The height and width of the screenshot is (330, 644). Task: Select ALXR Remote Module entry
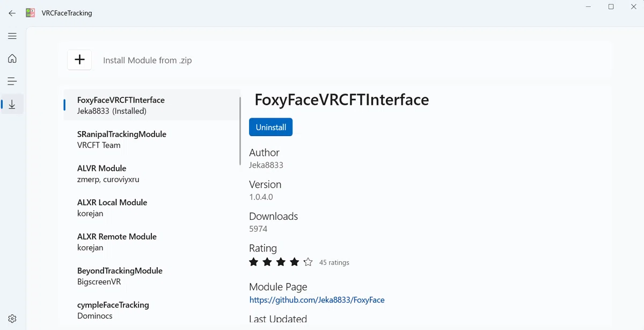click(152, 242)
